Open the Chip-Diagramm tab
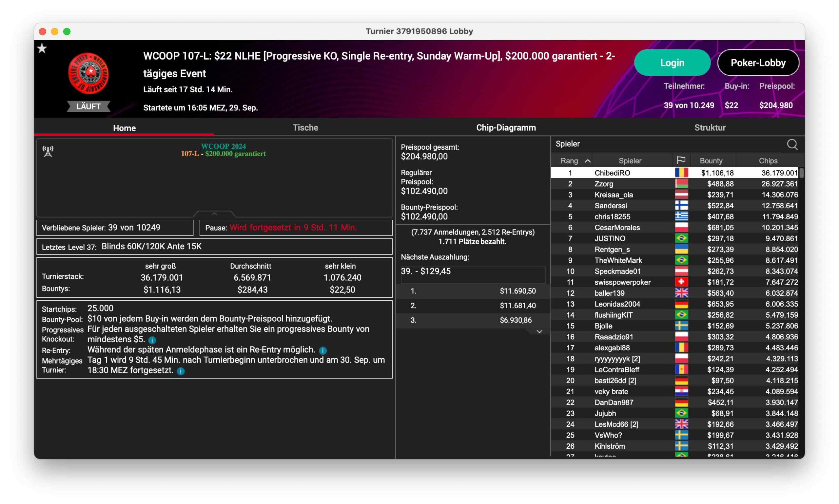839x504 pixels. tap(506, 128)
